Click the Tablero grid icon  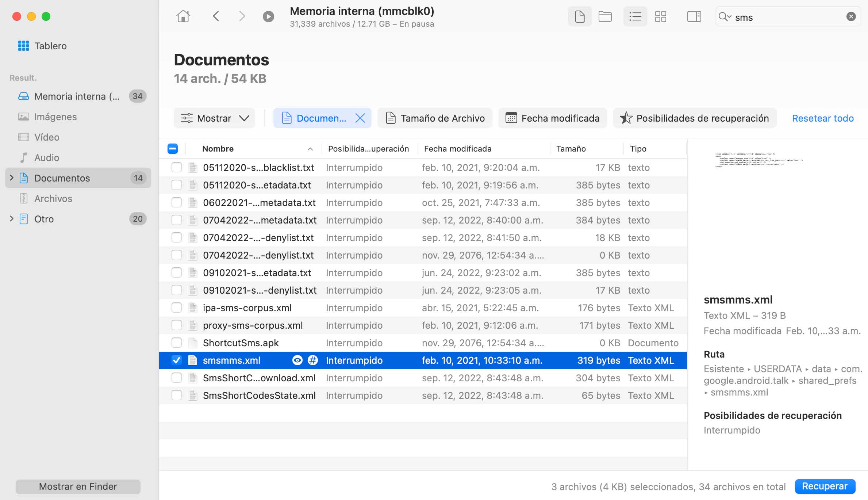pyautogui.click(x=23, y=46)
